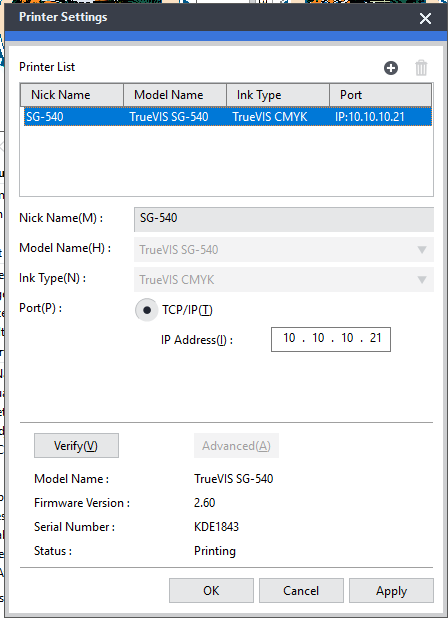Click the Cancel button
This screenshot has width=448, height=618.
click(x=301, y=590)
